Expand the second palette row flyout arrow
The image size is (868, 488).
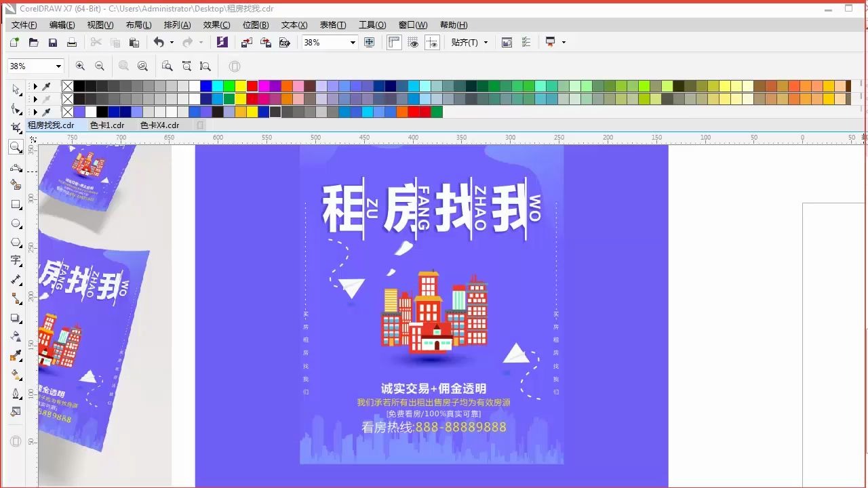pyautogui.click(x=35, y=99)
